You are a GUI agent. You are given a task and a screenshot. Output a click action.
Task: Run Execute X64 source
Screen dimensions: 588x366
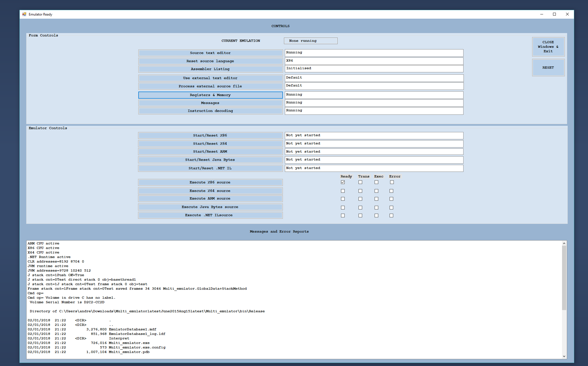coord(210,191)
